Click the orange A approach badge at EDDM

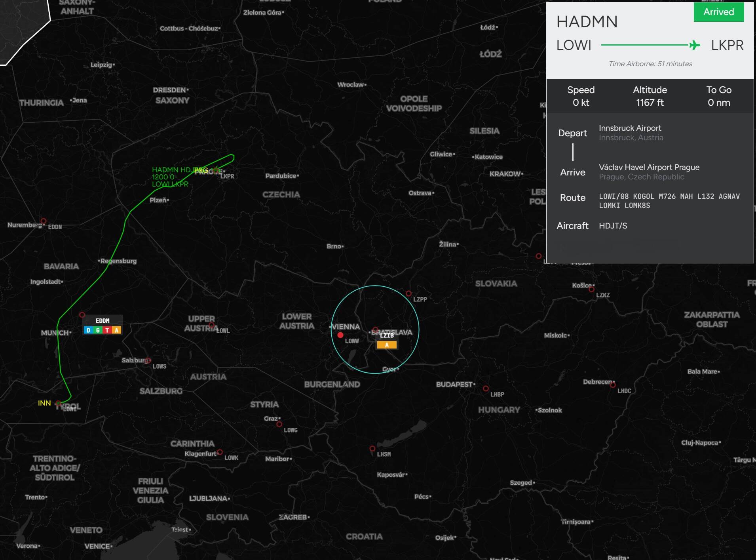pyautogui.click(x=116, y=330)
